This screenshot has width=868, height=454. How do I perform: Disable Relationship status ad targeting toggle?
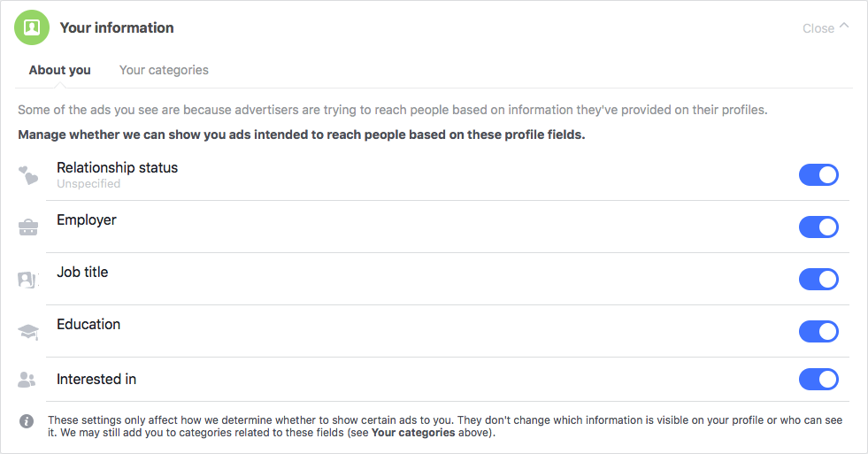pyautogui.click(x=818, y=175)
